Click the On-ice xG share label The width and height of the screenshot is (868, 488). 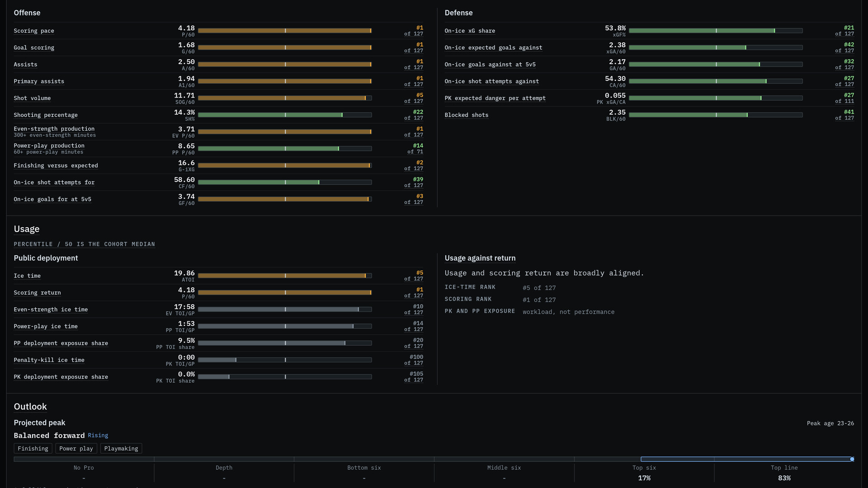point(470,31)
